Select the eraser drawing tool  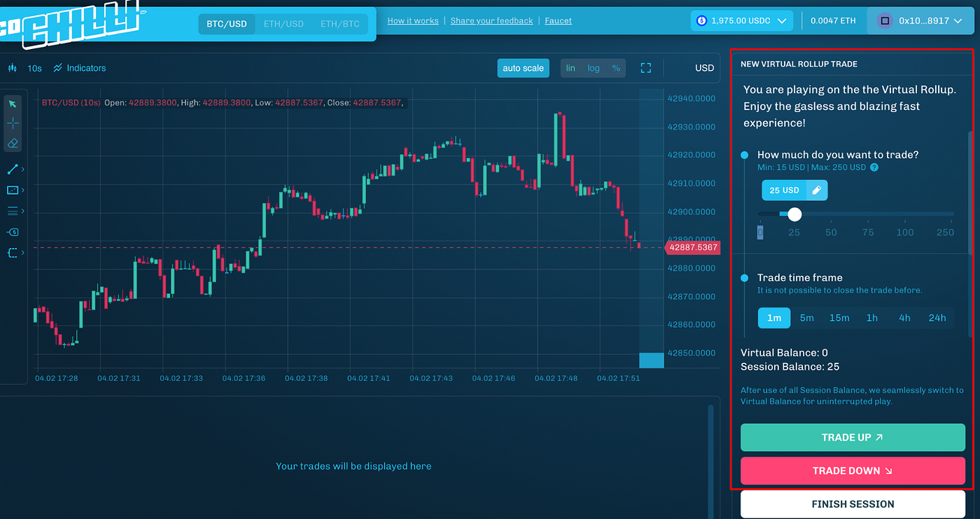(x=13, y=144)
